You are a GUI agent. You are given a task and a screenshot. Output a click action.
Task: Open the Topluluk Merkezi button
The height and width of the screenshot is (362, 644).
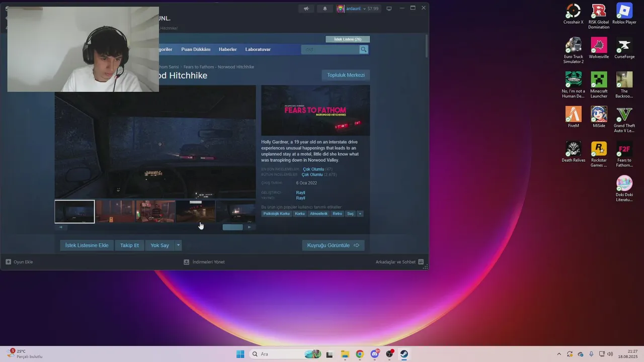pyautogui.click(x=346, y=75)
